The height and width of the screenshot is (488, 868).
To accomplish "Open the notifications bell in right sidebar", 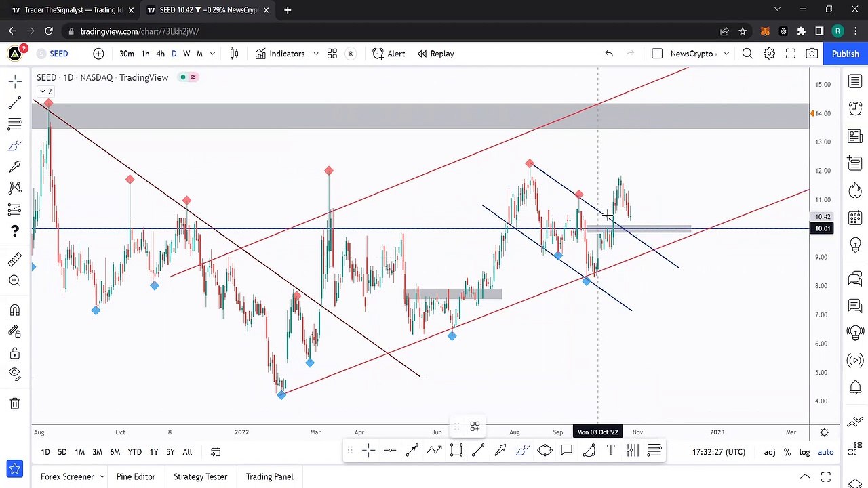I will tap(854, 388).
